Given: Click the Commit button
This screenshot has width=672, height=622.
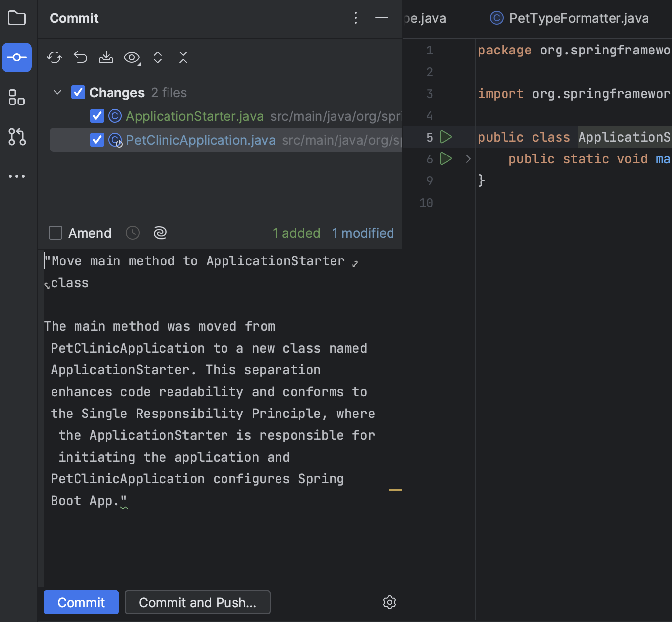Looking at the screenshot, I should tap(81, 602).
